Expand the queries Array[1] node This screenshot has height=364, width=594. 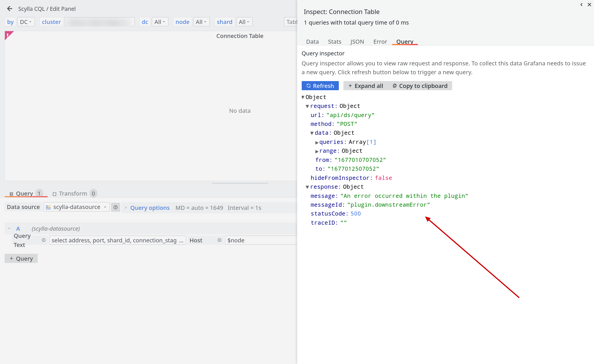click(x=317, y=142)
